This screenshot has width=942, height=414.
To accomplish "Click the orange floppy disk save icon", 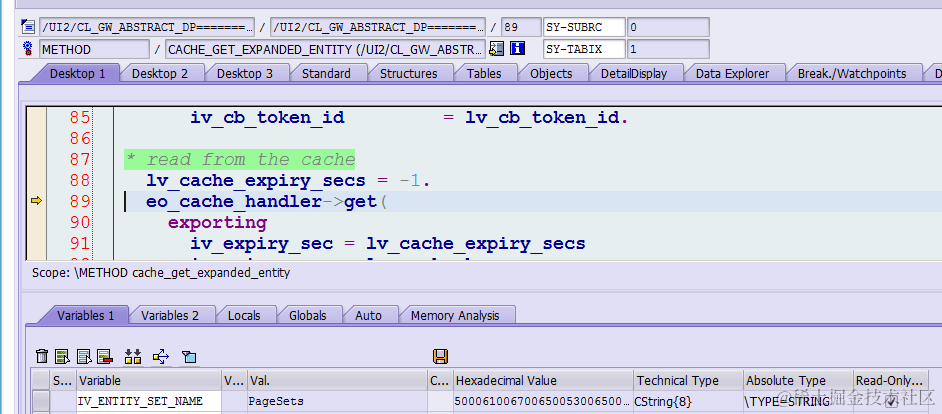I will tap(440, 357).
